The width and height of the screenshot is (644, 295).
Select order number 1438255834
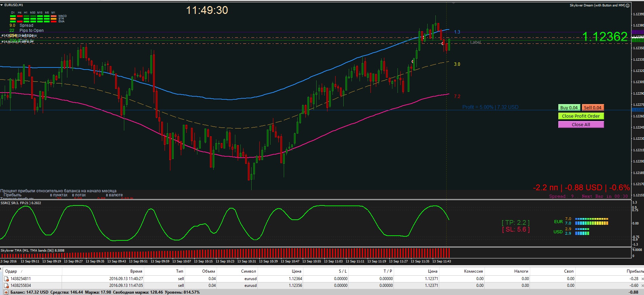click(21, 286)
